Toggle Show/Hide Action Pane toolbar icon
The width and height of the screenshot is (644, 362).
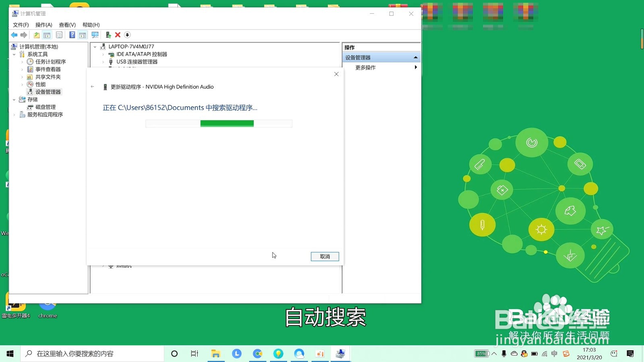click(83, 35)
